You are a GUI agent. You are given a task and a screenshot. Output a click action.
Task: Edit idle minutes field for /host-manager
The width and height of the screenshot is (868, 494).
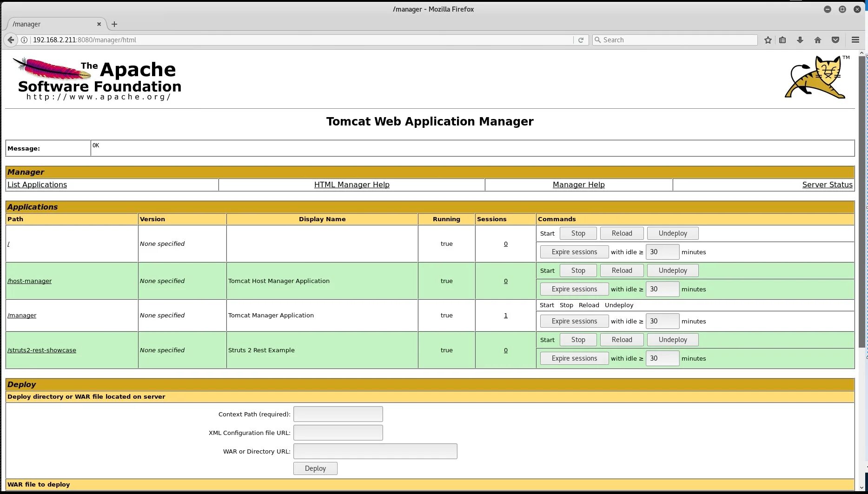pos(663,289)
